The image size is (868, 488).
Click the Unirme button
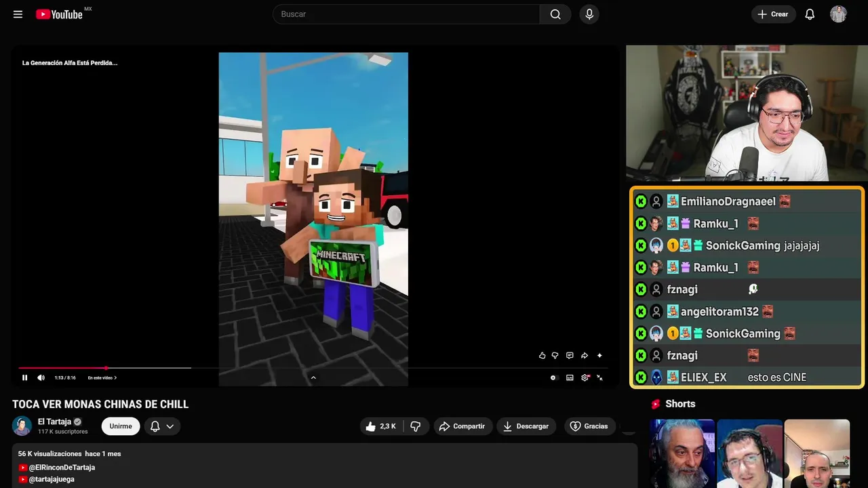(121, 426)
